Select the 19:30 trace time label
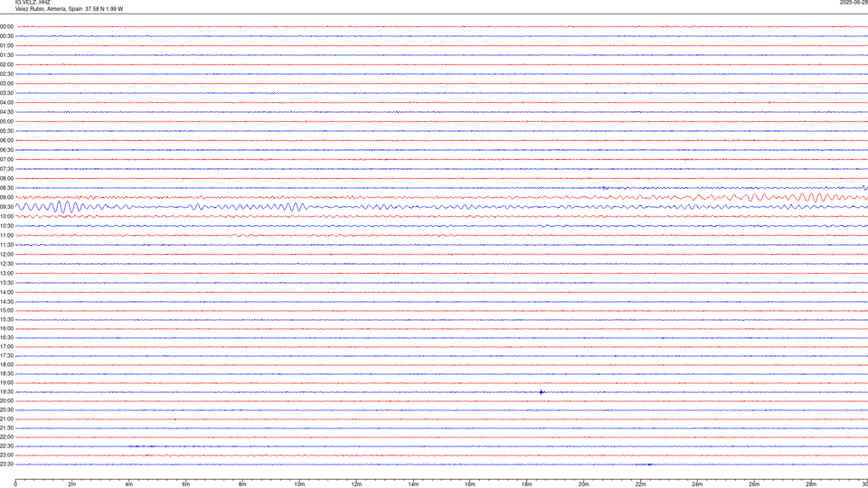The width and height of the screenshot is (868, 488). click(6, 391)
